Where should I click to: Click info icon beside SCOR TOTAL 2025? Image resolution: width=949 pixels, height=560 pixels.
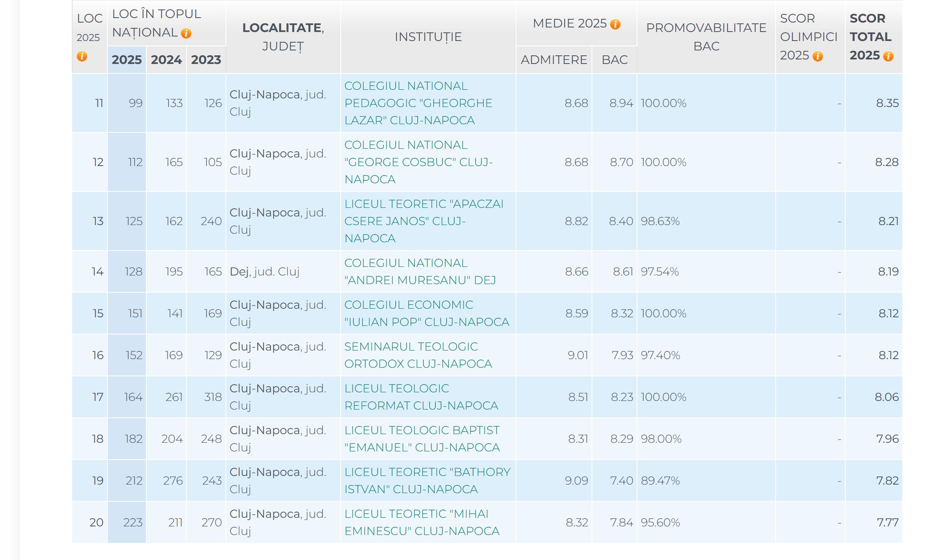click(x=888, y=57)
